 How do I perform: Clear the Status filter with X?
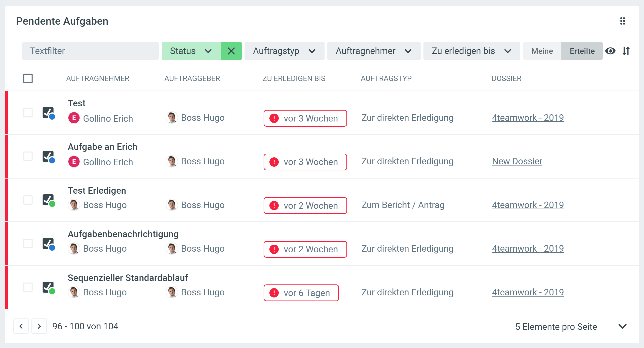pos(231,51)
